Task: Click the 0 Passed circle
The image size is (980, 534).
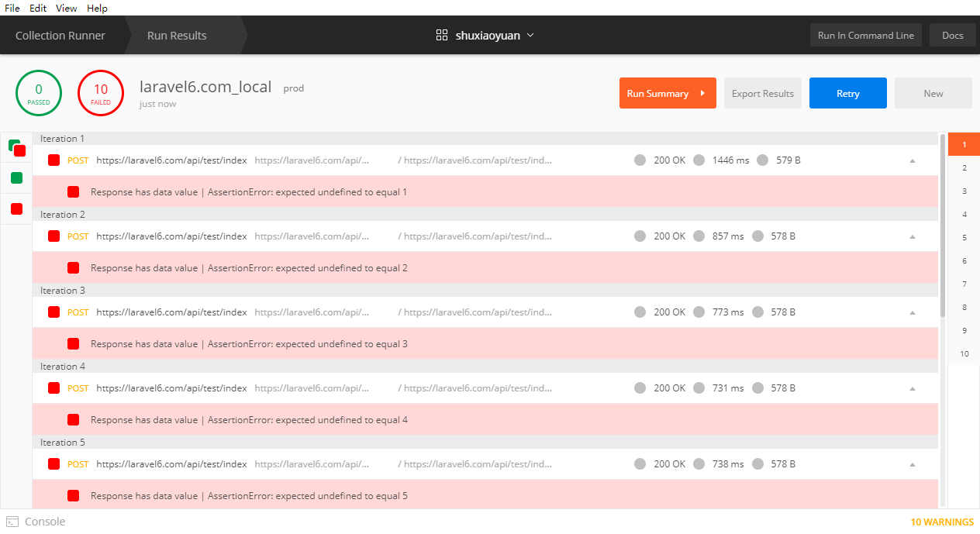Action: [x=39, y=93]
